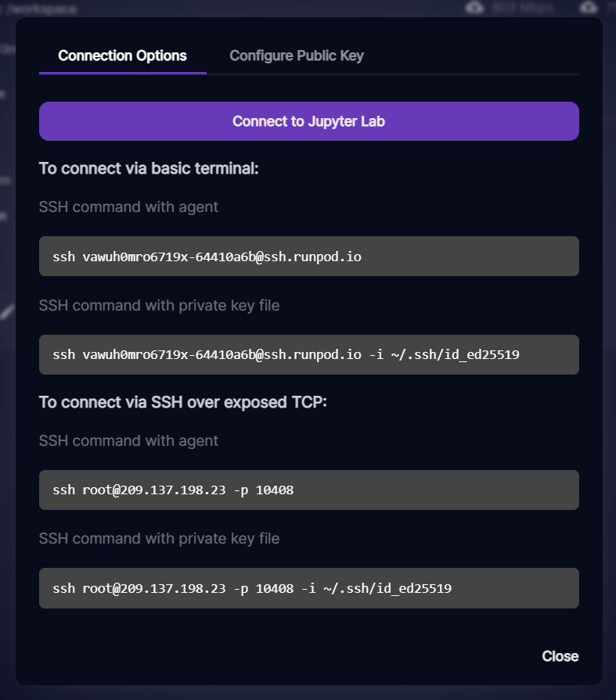Screen dimensions: 616x700
Task: Select the Connection Options tab
Action: tap(122, 56)
